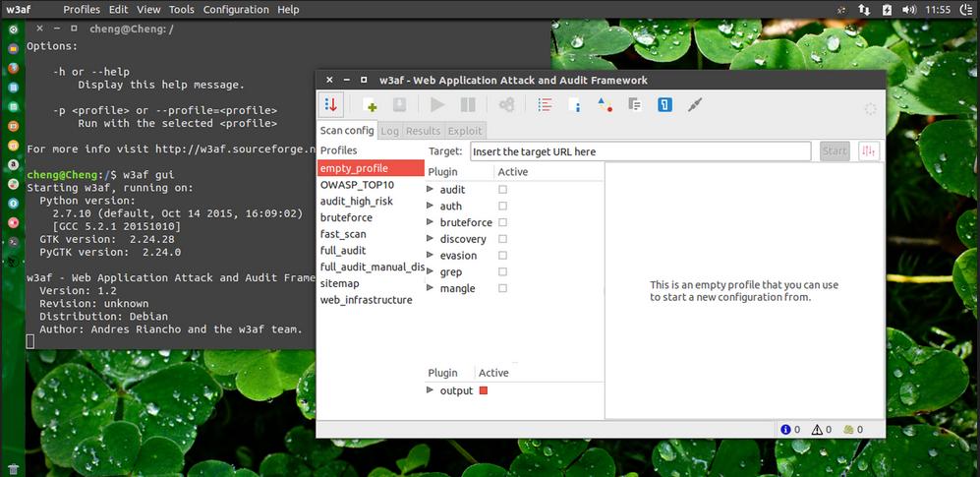Click the pause scan toolbar icon
Screen dimensions: 980x477
(468, 105)
